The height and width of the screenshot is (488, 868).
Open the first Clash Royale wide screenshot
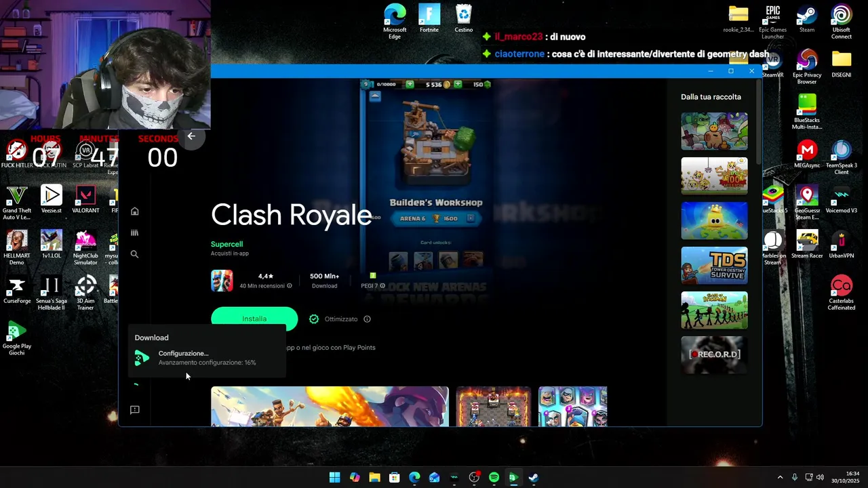330,406
